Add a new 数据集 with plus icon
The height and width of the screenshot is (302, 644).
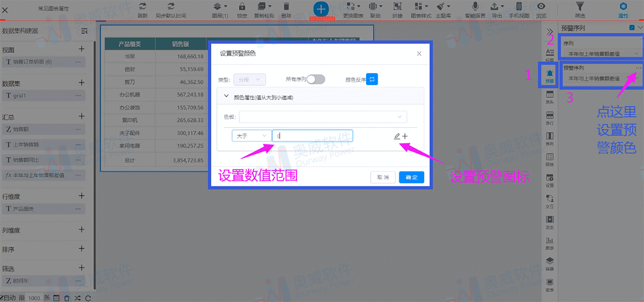[82, 83]
